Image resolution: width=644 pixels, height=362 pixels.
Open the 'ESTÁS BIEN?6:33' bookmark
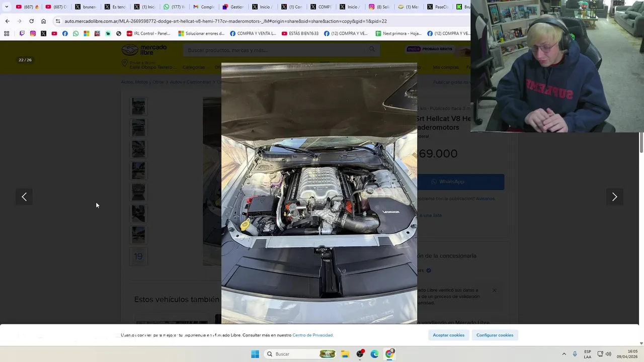300,34
